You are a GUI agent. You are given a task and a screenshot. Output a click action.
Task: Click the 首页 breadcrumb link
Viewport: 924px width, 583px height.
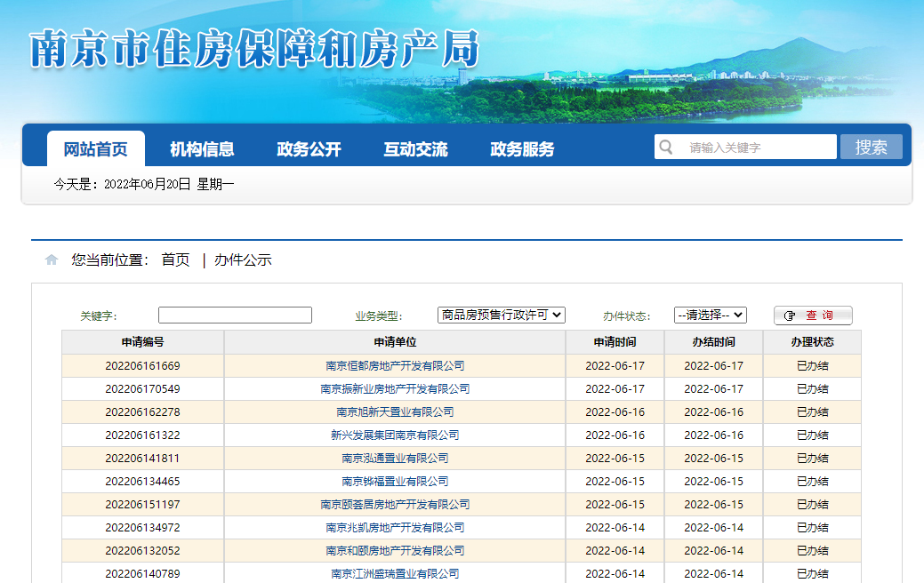click(175, 260)
